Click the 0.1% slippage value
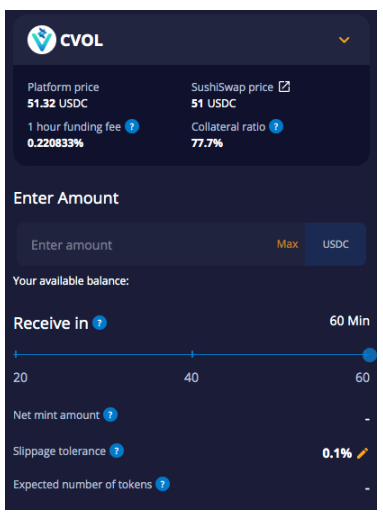Image resolution: width=383 pixels, height=516 pixels. point(337,453)
